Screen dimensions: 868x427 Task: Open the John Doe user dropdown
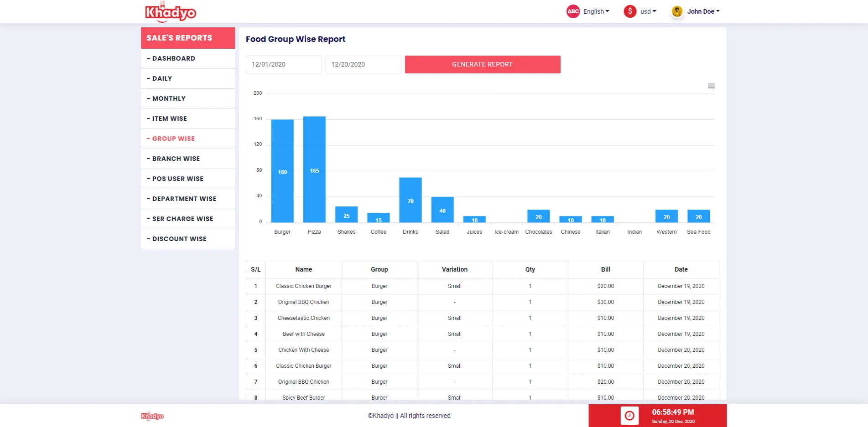click(703, 11)
